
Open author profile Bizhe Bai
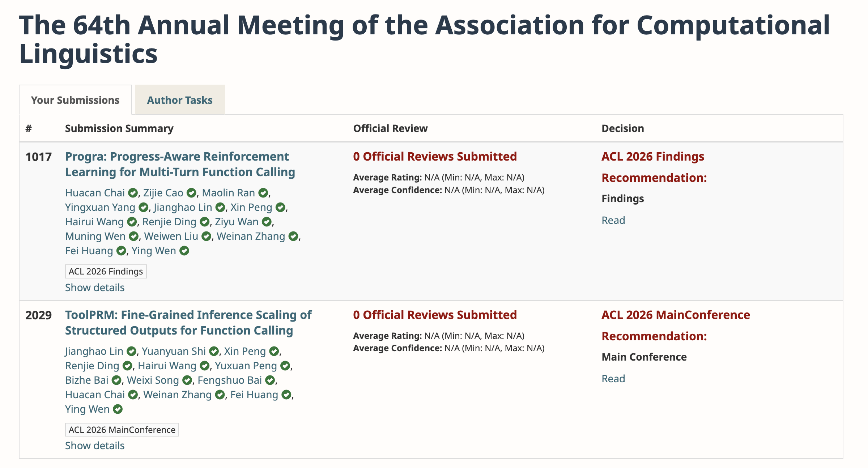87,380
